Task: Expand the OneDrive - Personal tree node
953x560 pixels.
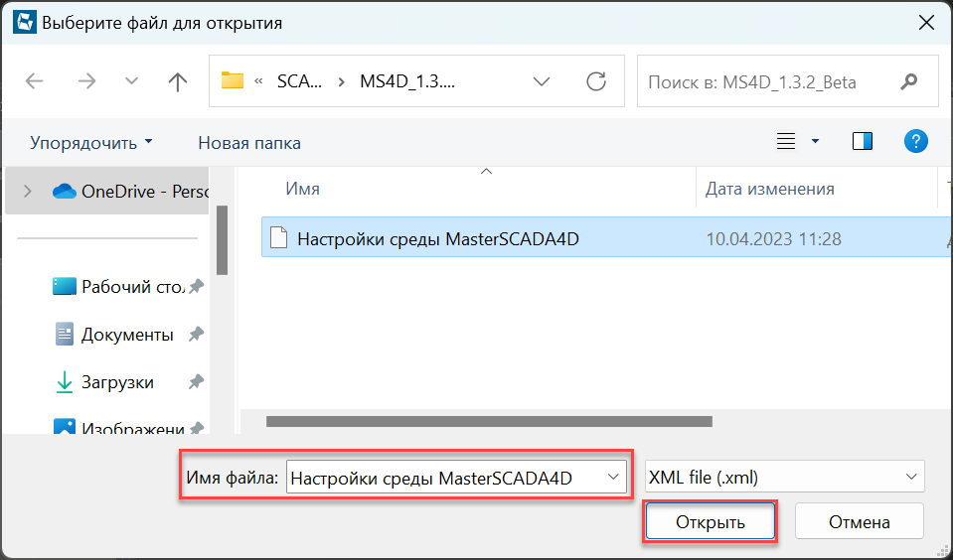Action: coord(28,192)
